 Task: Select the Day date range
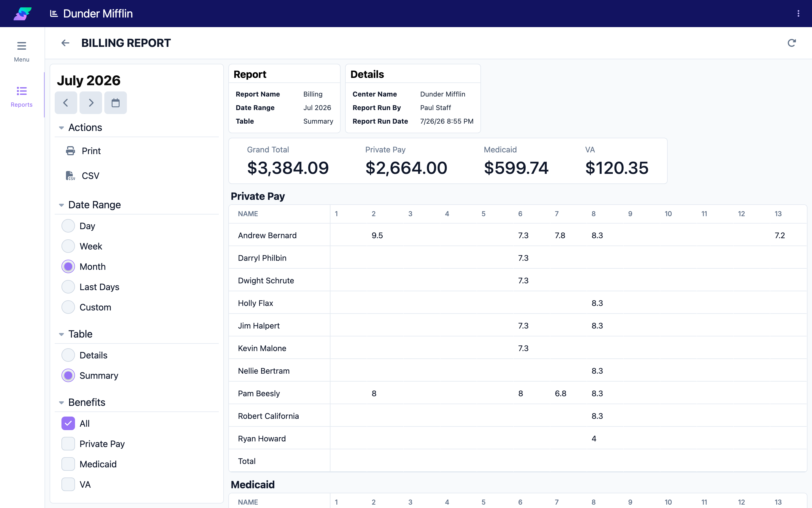point(68,226)
